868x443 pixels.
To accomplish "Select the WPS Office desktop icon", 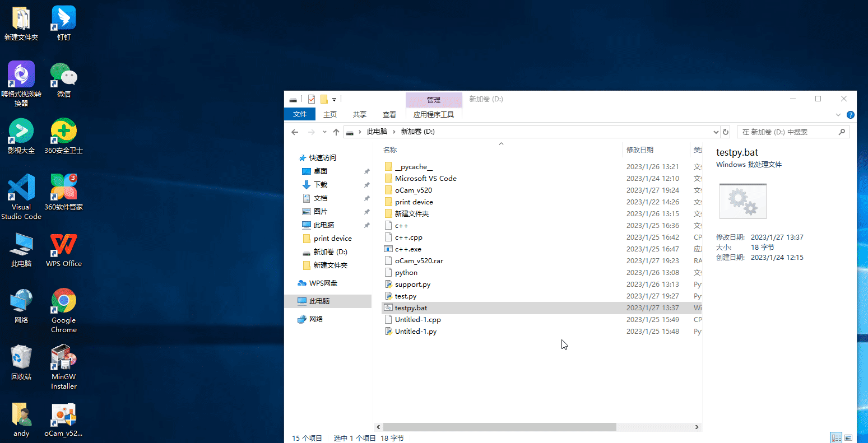I will [x=64, y=249].
